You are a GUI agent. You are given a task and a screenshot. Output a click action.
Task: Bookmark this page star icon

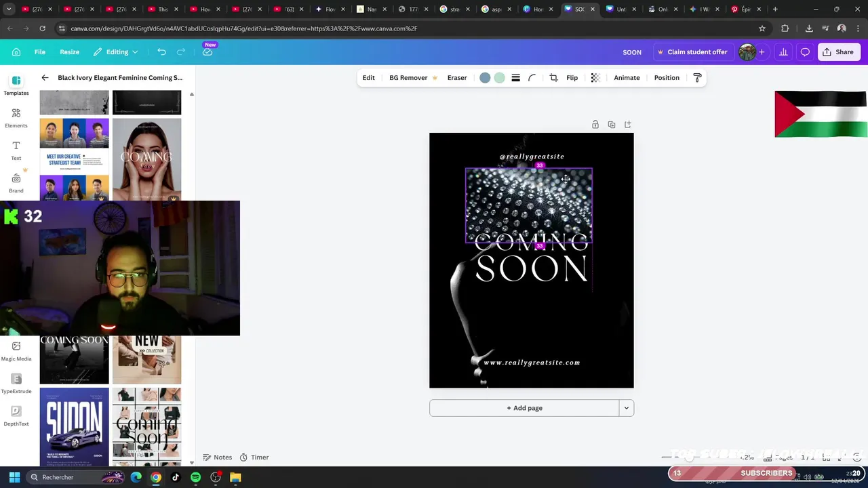762,28
